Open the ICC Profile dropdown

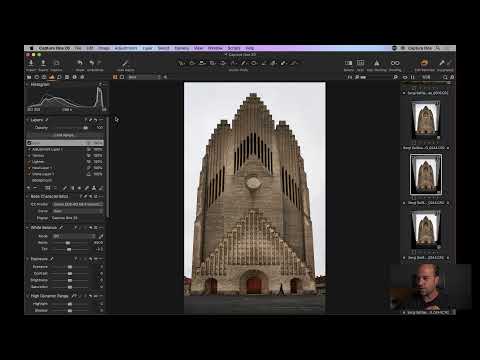[x=78, y=204]
